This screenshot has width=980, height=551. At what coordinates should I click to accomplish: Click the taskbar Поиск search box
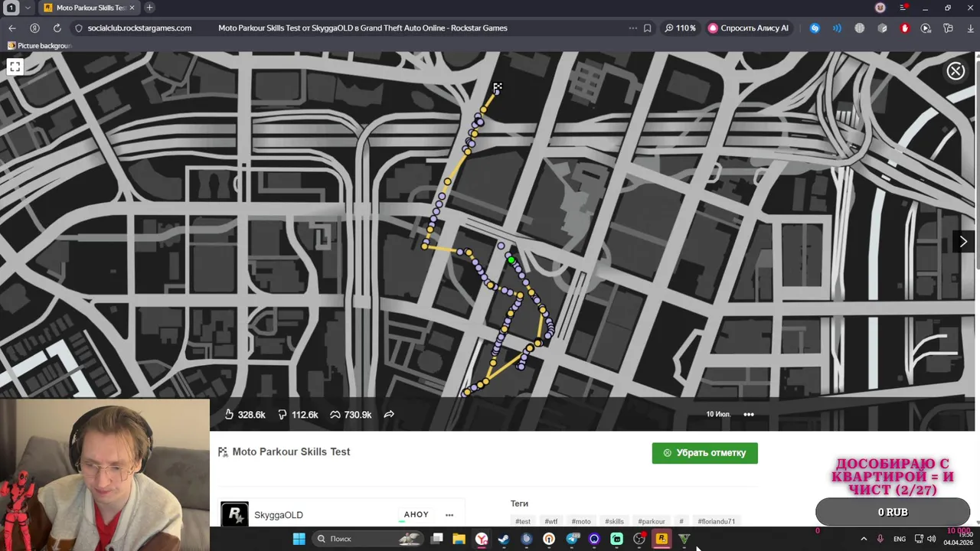point(368,539)
